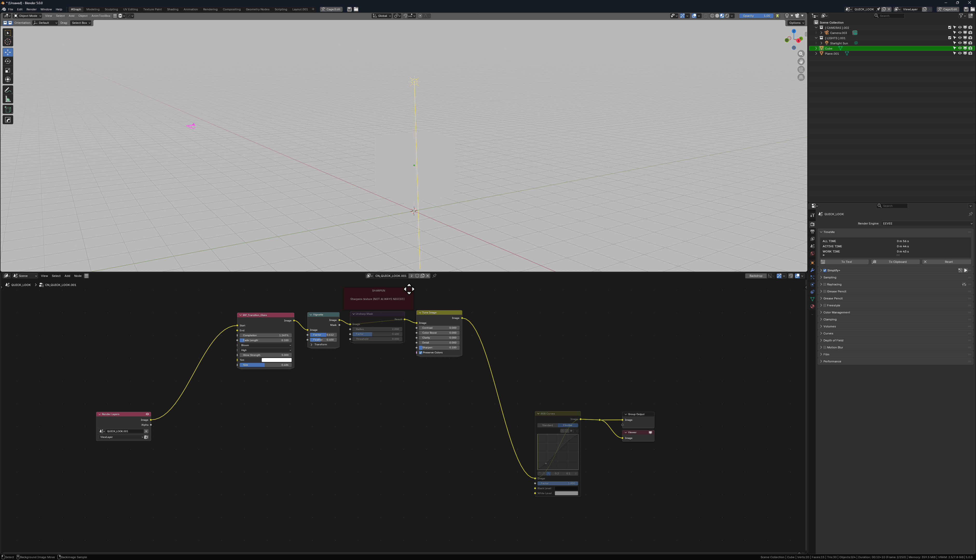Pin the CN_QUICK_LOOK.001 node tree
Screen dimensions: 976x560
(x=435, y=276)
